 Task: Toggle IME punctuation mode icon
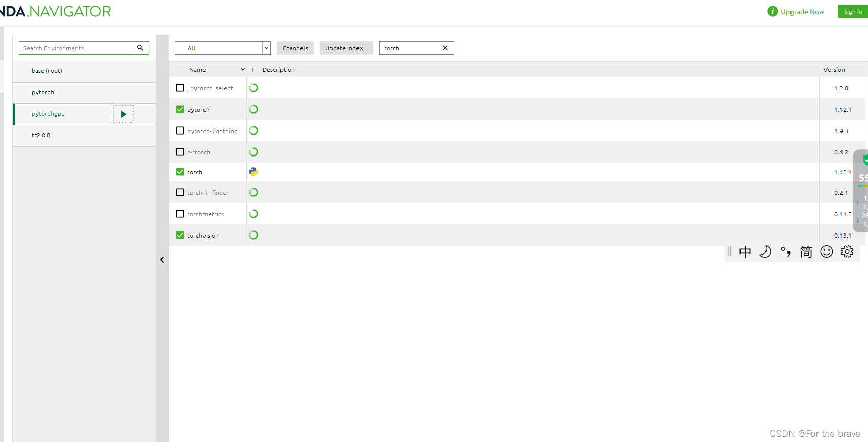point(786,252)
